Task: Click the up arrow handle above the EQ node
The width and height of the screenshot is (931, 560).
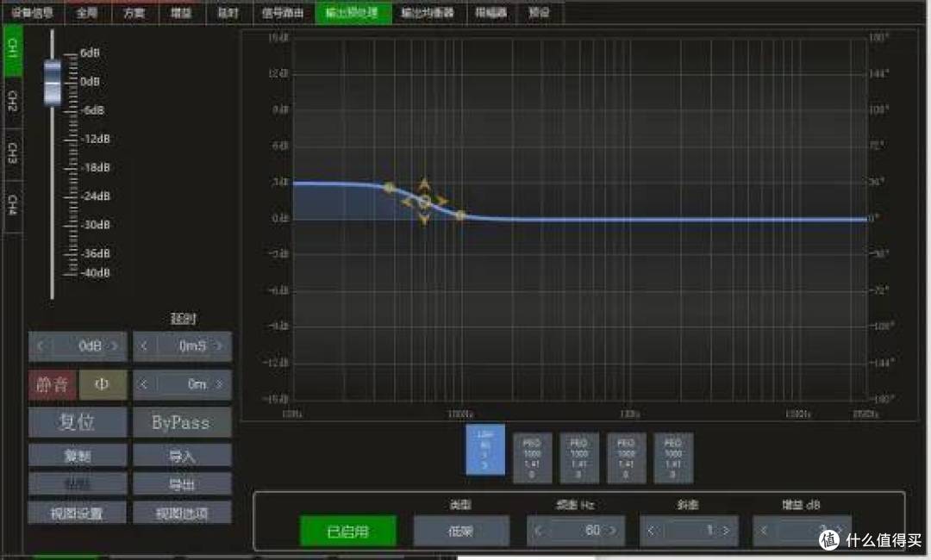Action: (424, 184)
